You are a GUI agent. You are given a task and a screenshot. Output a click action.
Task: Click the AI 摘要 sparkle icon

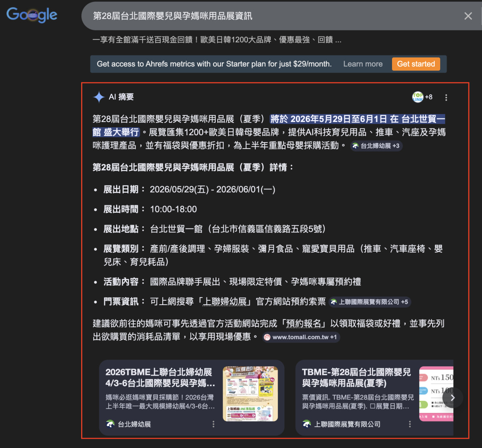point(99,97)
